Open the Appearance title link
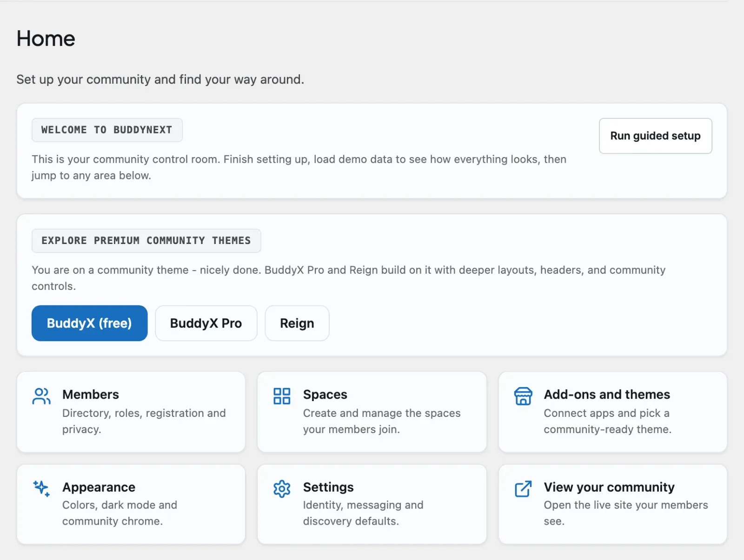744x560 pixels. tap(99, 487)
